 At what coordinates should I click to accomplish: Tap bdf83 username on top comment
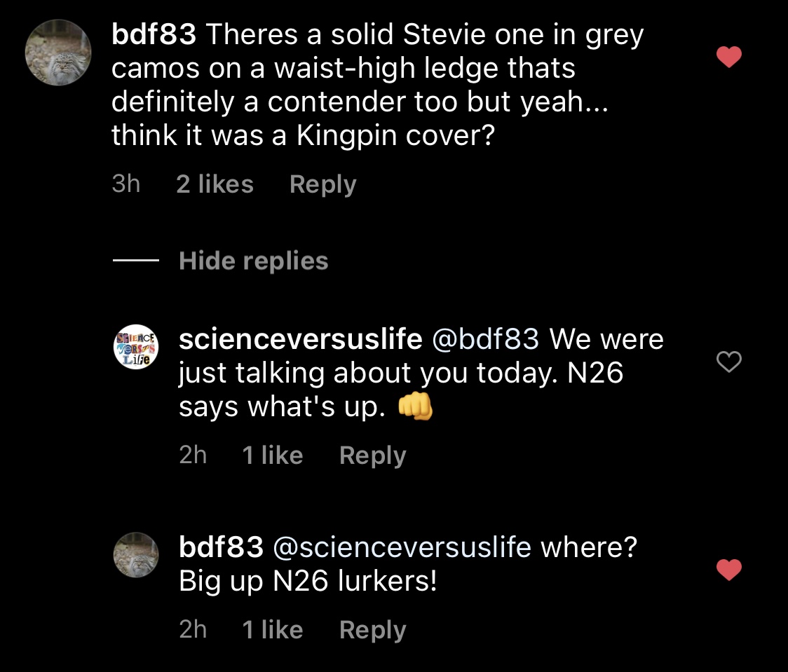coord(154,35)
